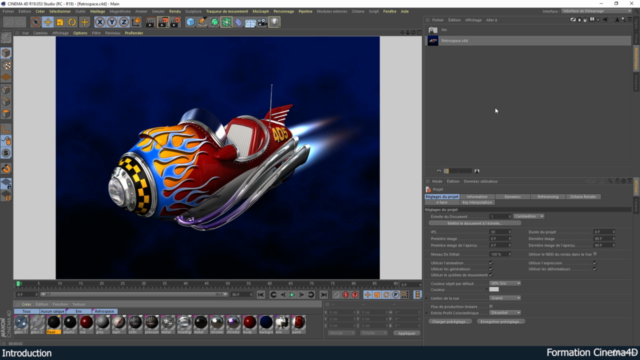
Task: Select the dark blue background material
Action: [x=266, y=324]
